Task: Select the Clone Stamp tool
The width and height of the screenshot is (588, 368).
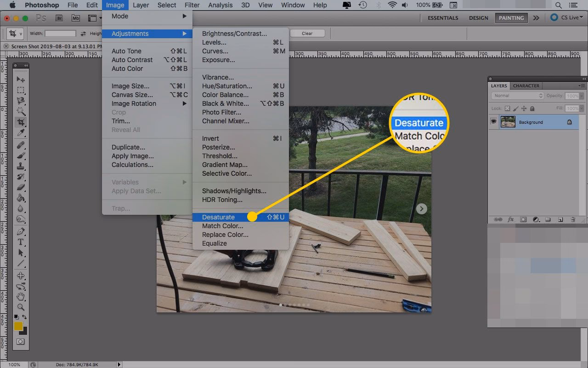Action: [21, 167]
